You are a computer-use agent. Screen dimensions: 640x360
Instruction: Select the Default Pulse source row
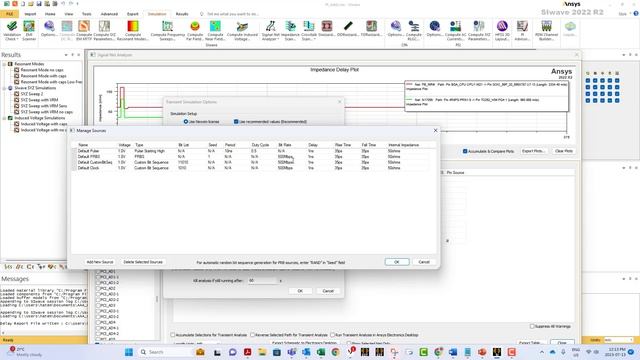coord(251,151)
